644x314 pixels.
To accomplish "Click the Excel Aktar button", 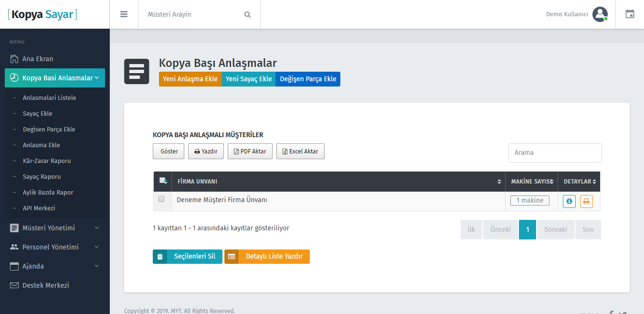I will point(300,151).
